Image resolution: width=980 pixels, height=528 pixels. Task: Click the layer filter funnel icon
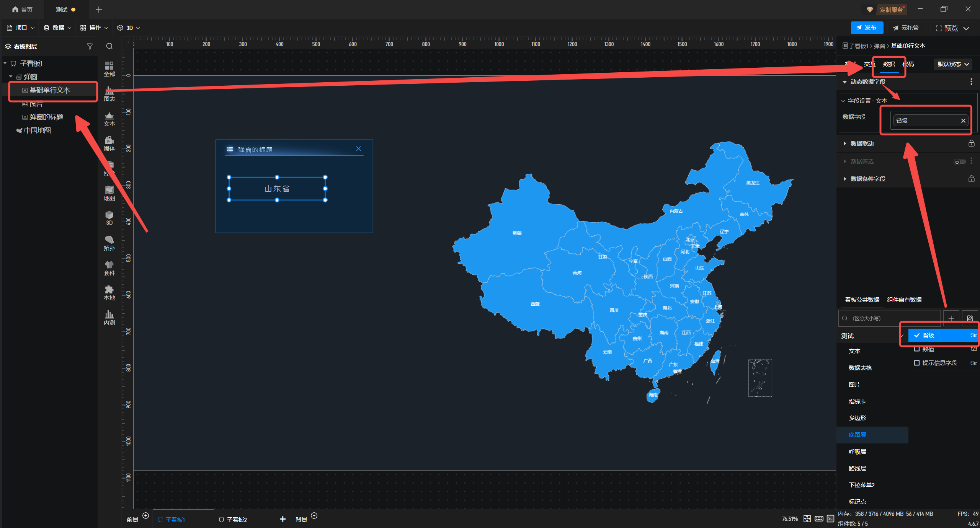click(x=90, y=46)
